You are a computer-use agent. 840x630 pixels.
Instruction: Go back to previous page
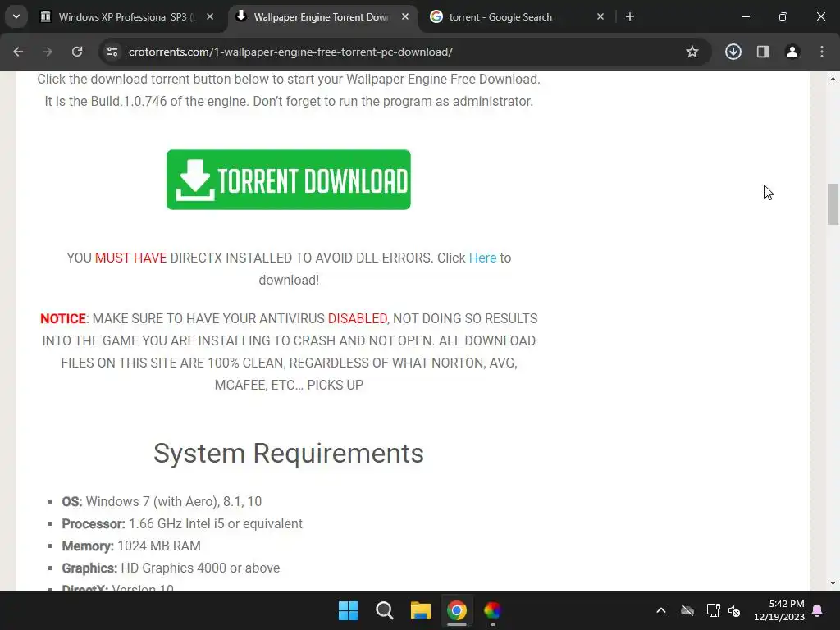[x=18, y=52]
